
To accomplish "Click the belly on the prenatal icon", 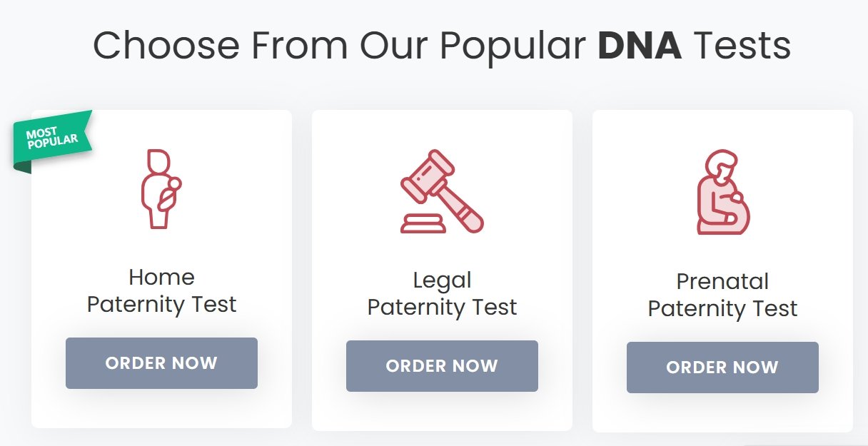I will pos(740,213).
